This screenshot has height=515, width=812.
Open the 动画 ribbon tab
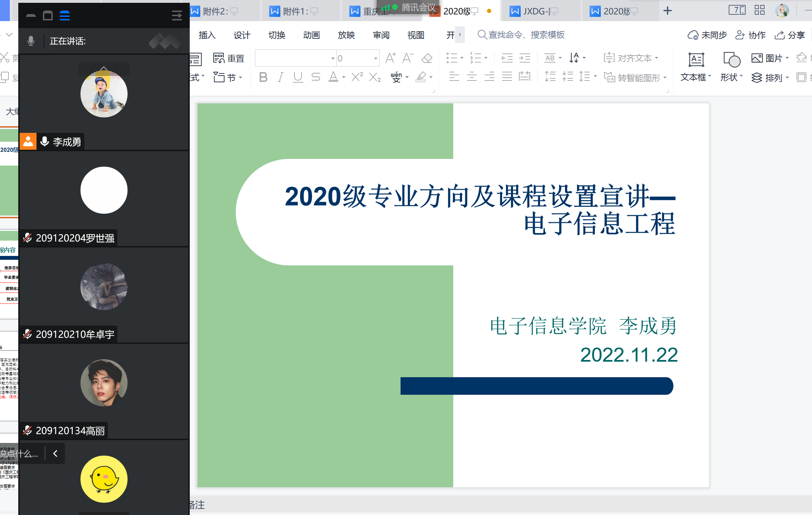[311, 35]
